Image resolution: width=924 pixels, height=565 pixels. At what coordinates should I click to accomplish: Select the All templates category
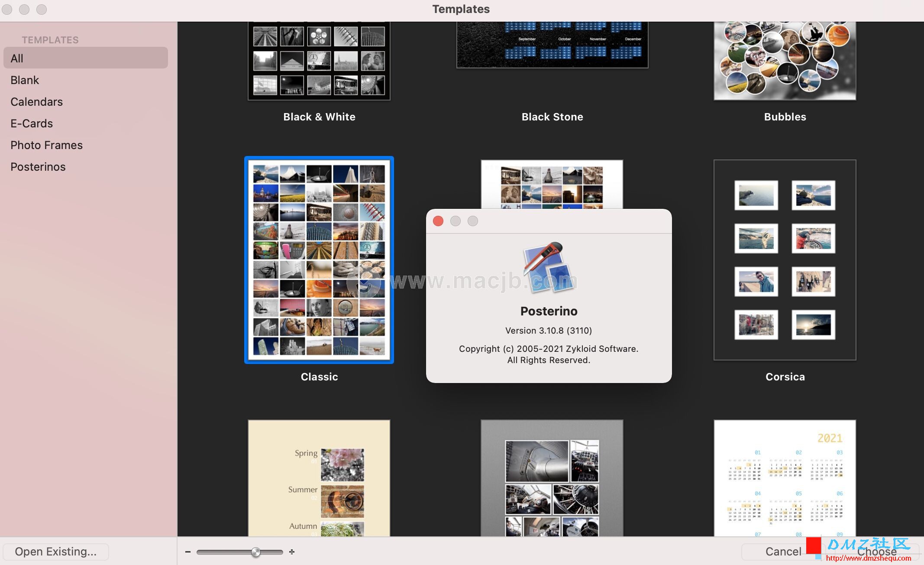point(86,58)
